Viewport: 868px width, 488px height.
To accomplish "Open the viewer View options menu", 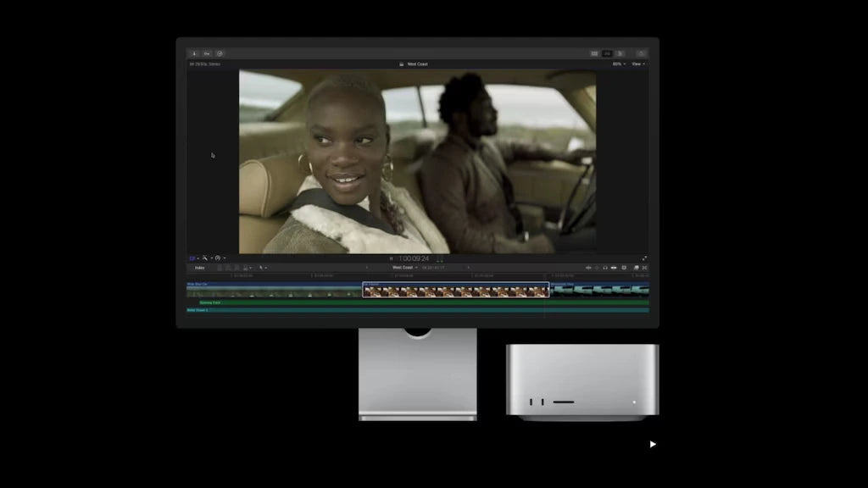I will click(x=637, y=64).
